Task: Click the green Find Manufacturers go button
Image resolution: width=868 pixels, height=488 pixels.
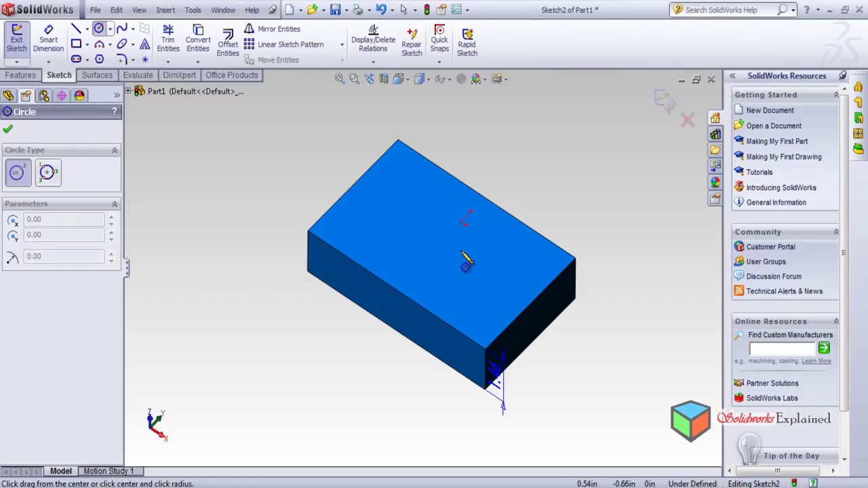Action: pyautogui.click(x=824, y=348)
